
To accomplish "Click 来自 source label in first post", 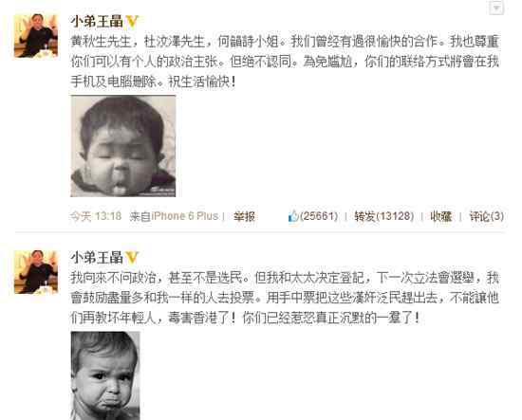I will pos(140,216).
